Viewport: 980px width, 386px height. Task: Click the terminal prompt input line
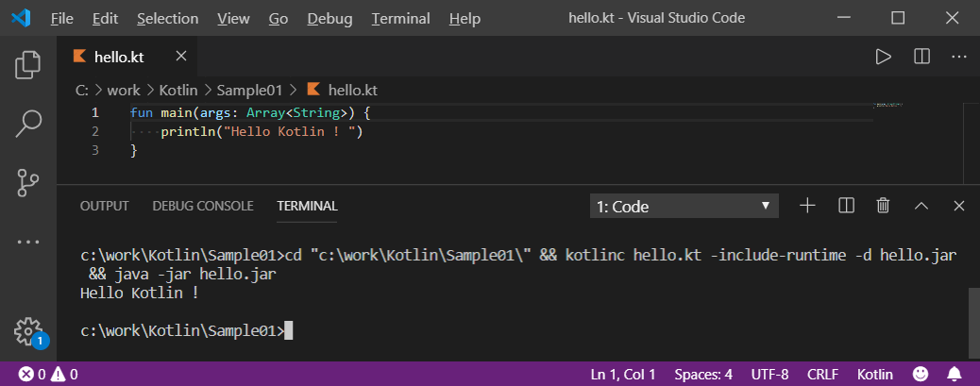pyautogui.click(x=186, y=330)
